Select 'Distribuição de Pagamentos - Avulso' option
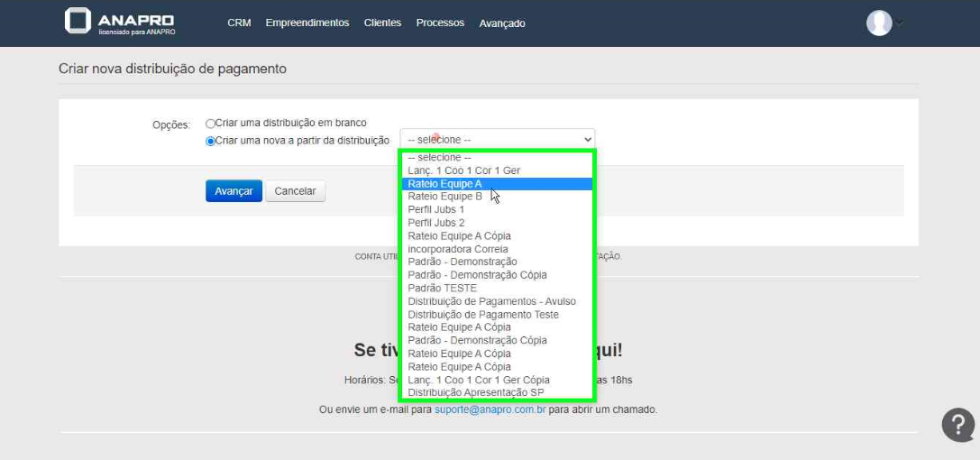980x460 pixels. [x=491, y=301]
